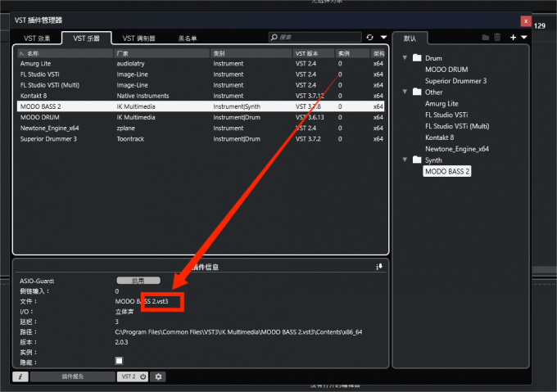Sort by the 名称 column header
The image size is (557, 392).
[x=66, y=53]
